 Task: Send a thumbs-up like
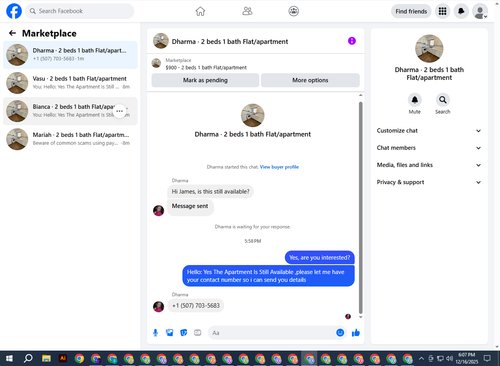356,333
